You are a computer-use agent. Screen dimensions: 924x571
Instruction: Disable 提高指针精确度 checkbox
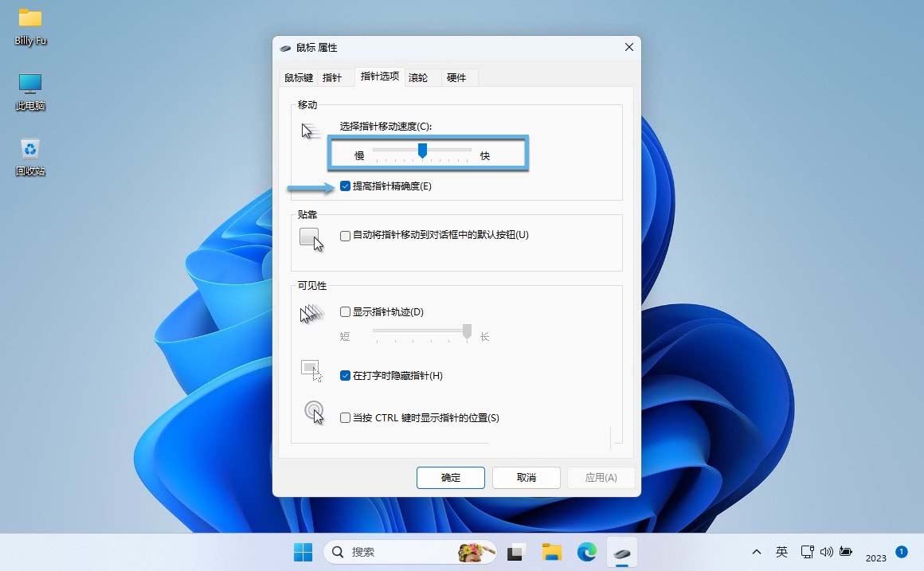coord(345,186)
